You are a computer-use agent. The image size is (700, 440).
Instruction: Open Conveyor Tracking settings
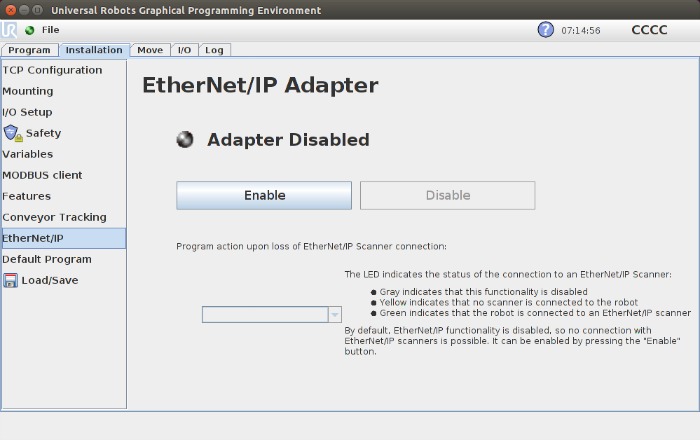point(63,217)
